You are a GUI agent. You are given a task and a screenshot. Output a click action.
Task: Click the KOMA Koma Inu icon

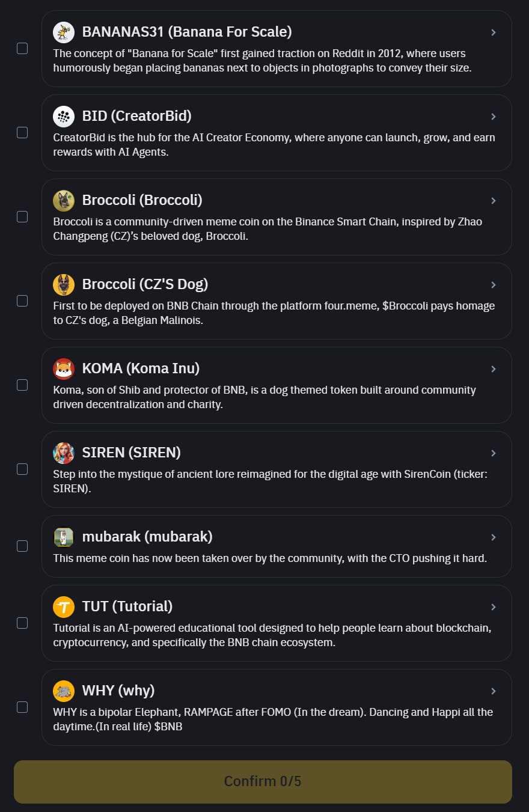click(64, 368)
